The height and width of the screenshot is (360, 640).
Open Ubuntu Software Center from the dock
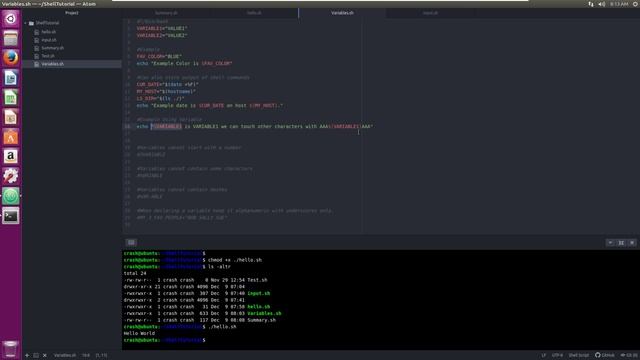pos(11,137)
